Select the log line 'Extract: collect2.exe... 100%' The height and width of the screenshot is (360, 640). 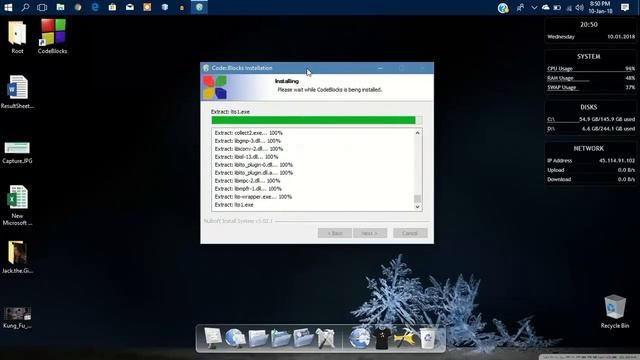coord(248,133)
